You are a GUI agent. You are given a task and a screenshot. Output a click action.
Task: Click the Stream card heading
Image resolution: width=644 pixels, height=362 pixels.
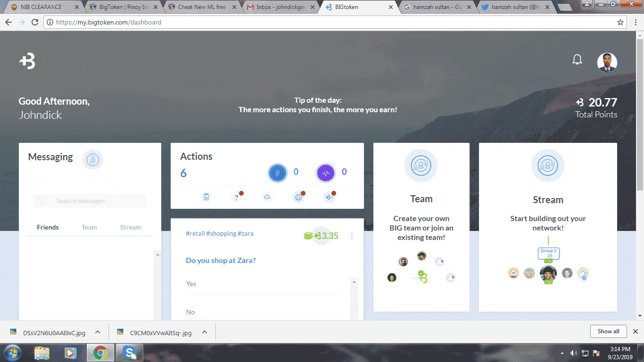548,200
